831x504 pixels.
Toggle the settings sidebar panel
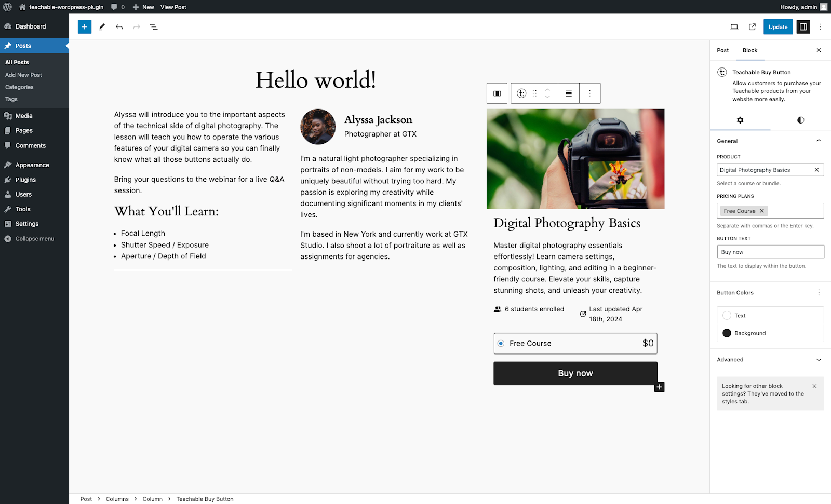point(803,27)
